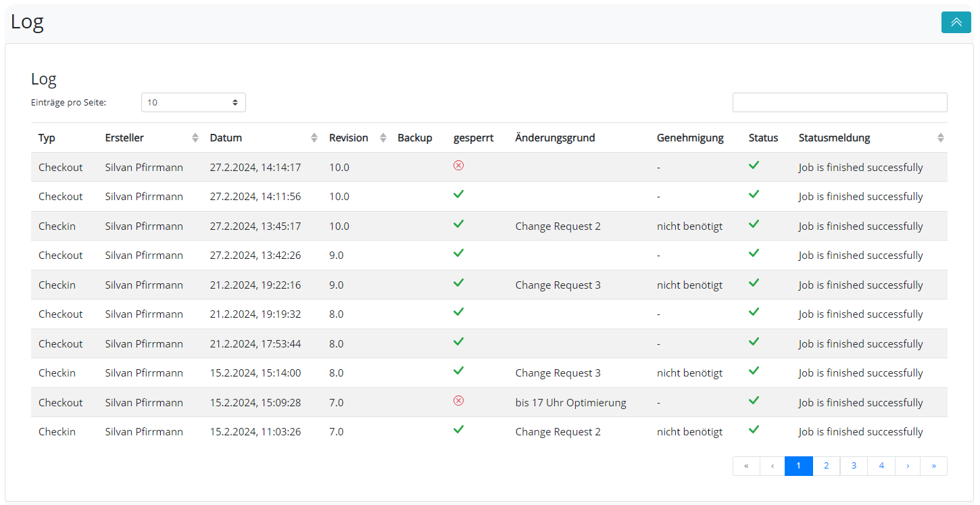Sort the table by Datum column
The image size is (980, 505).
pos(314,138)
